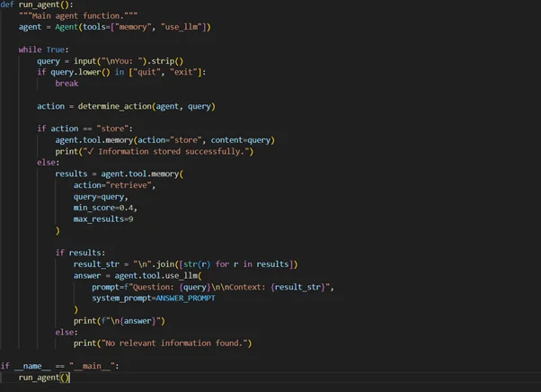The width and height of the screenshot is (541, 392).
Task: Place cursor on the break statement
Action: (x=67, y=84)
